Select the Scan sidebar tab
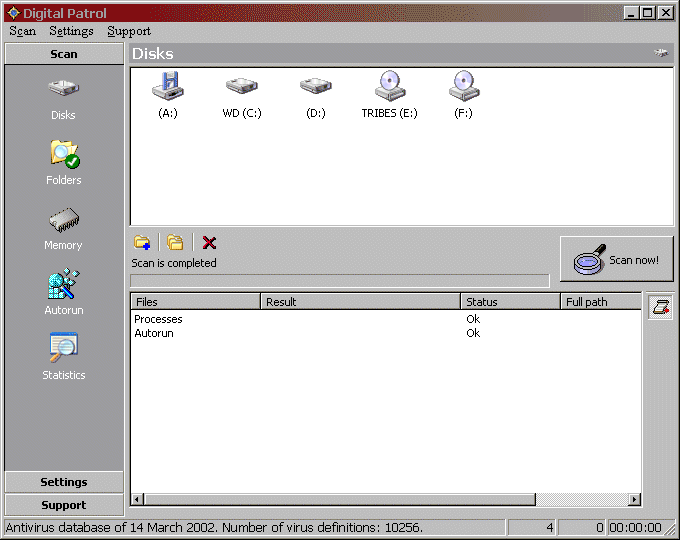The height and width of the screenshot is (540, 680). tap(64, 54)
